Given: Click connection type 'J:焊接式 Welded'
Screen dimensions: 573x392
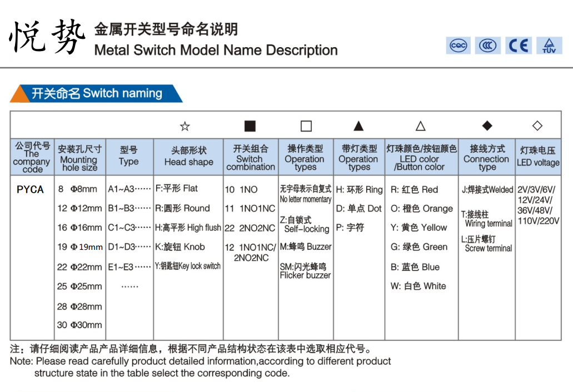Looking at the screenshot, I should coord(487,190).
